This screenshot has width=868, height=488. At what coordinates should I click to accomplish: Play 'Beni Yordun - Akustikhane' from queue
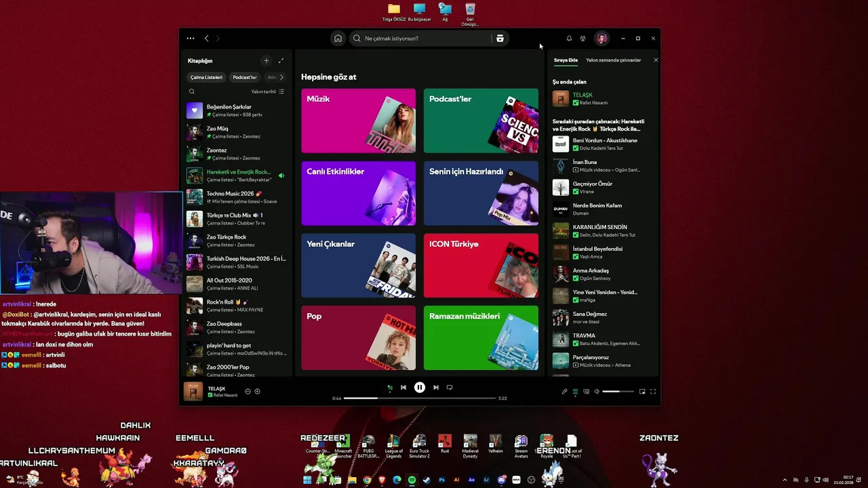click(x=601, y=144)
